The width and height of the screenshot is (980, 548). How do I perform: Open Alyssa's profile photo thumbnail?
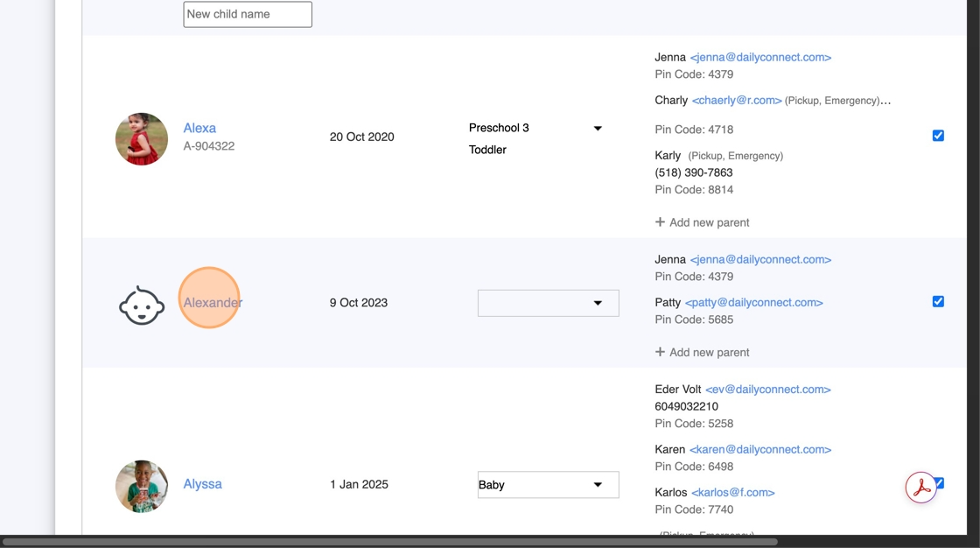point(142,487)
